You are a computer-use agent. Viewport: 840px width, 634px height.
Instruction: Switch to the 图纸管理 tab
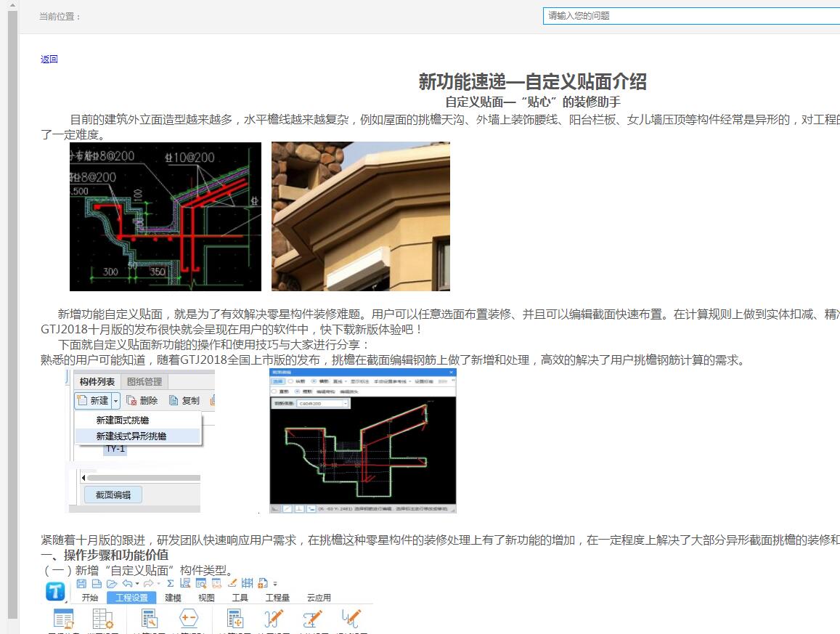144,381
